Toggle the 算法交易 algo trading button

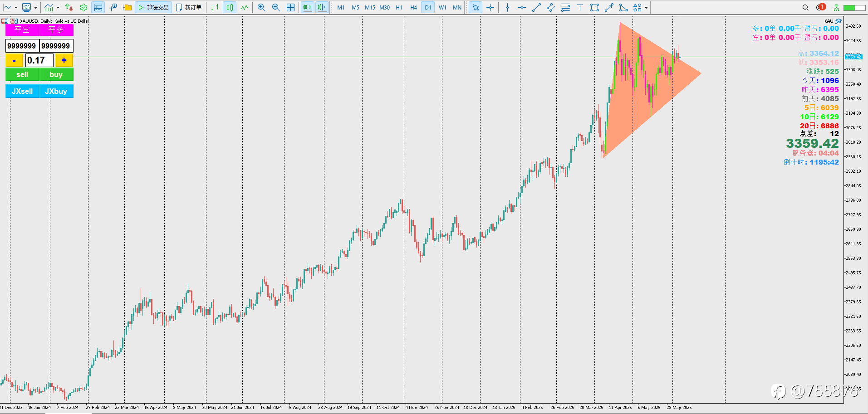pos(153,7)
